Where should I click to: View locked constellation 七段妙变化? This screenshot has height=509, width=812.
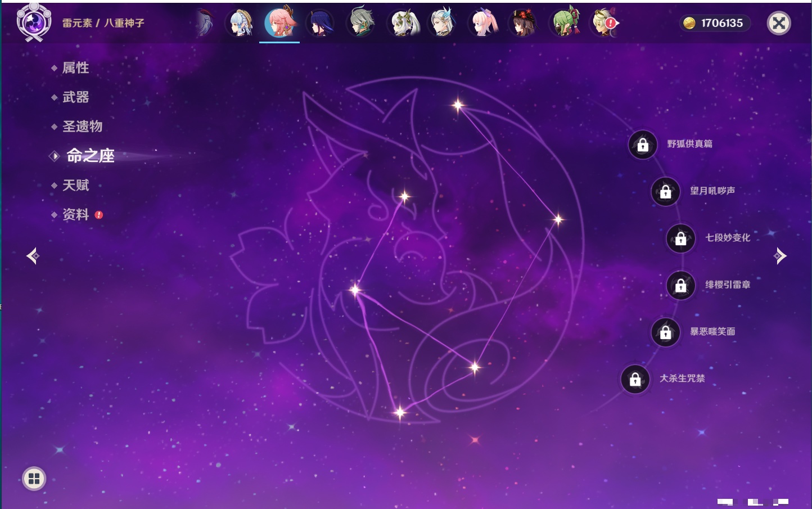click(680, 238)
